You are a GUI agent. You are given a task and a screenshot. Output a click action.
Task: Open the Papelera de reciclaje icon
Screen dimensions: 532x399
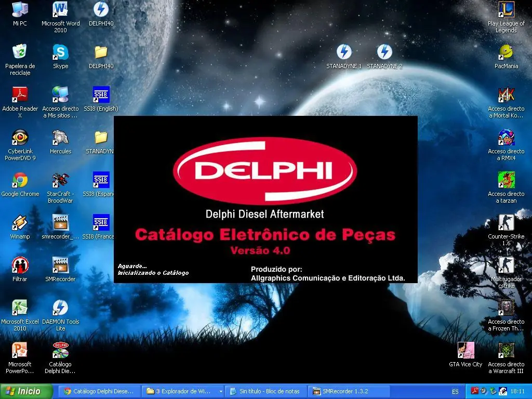pyautogui.click(x=20, y=59)
